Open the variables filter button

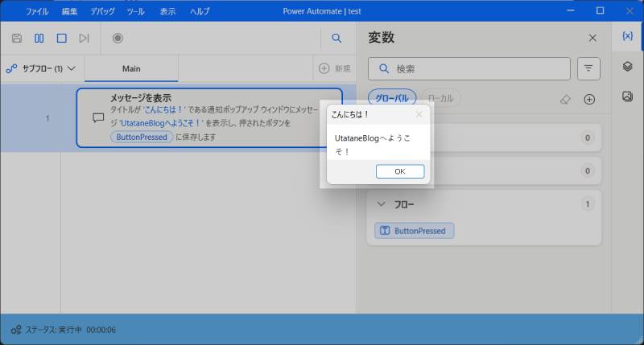[x=588, y=68]
